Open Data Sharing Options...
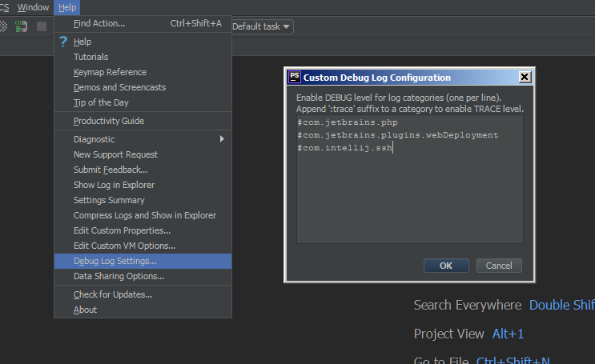595x364 pixels. tap(143, 276)
